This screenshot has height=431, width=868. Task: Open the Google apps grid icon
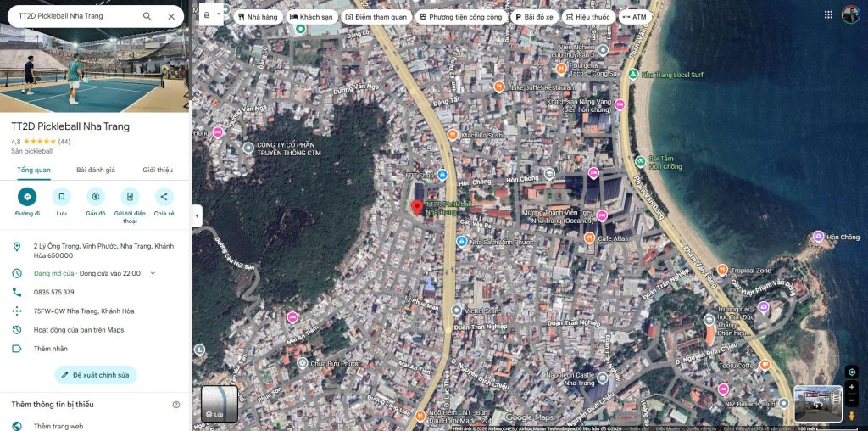coord(828,14)
